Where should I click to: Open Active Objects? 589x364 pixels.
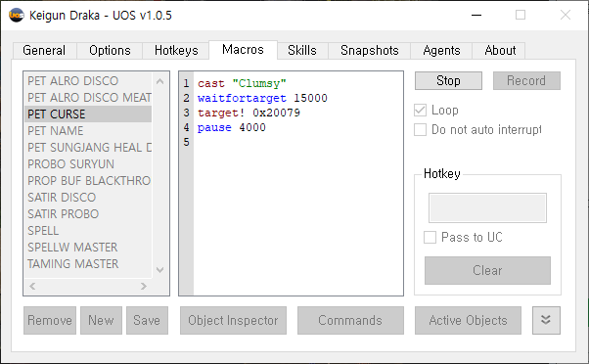pyautogui.click(x=468, y=320)
